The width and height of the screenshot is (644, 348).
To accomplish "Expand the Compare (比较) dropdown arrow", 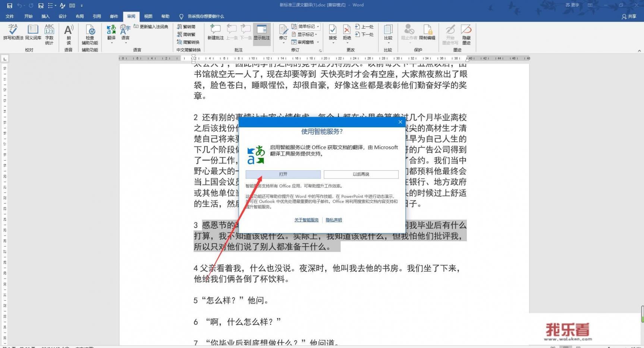I will click(x=388, y=43).
